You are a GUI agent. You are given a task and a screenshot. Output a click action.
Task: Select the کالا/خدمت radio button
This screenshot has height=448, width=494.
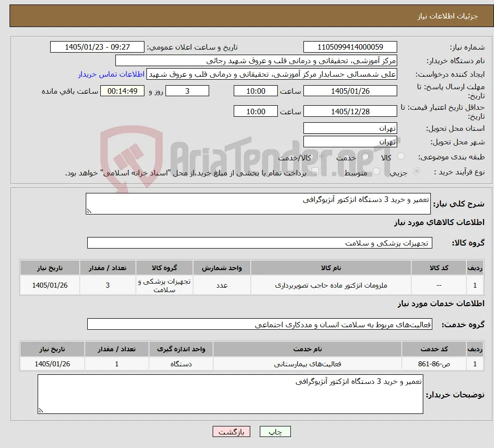[x=320, y=156]
